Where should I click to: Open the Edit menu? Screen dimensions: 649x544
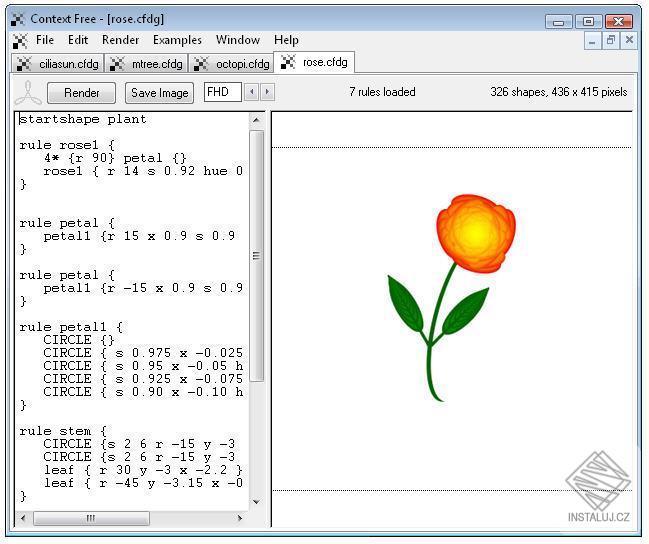(x=78, y=40)
